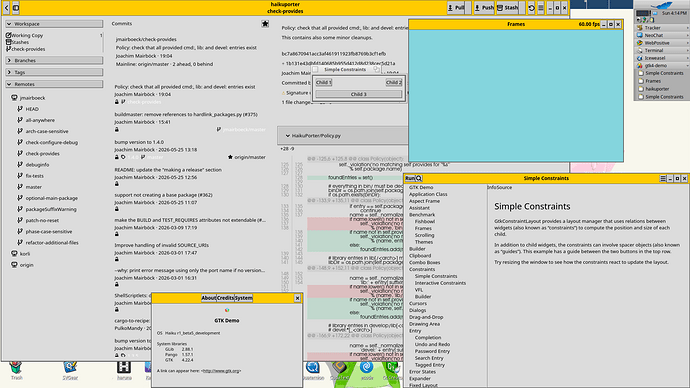The image size is (690, 388).
Task: Collapse the gtk4-demo entry in the Deskbar
Action: [x=687, y=66]
